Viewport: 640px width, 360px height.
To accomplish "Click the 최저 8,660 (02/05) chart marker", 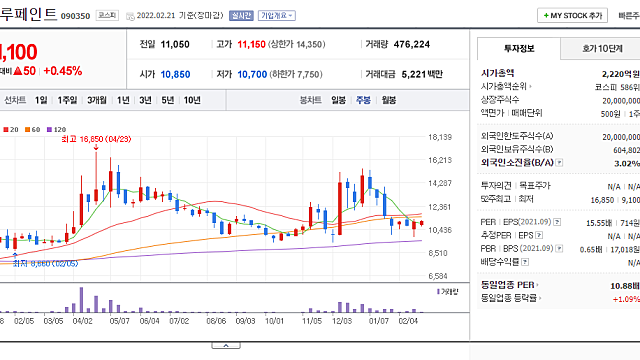I will (x=45, y=264).
